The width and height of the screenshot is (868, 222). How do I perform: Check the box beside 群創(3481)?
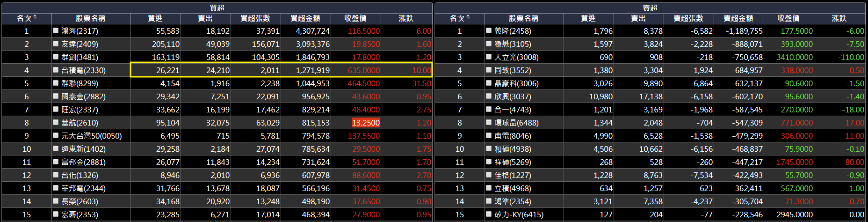point(56,57)
